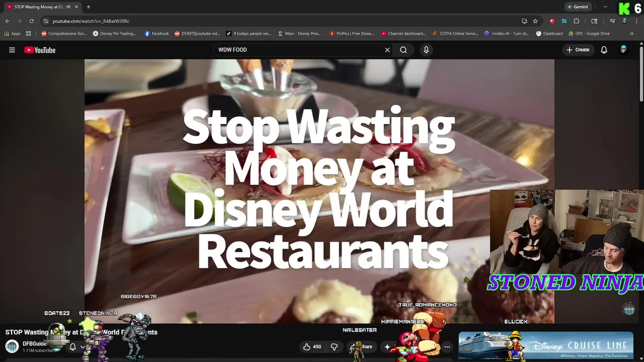Image resolution: width=644 pixels, height=362 pixels.
Task: Expand the hidden bookmarks chevron
Action: click(632, 34)
